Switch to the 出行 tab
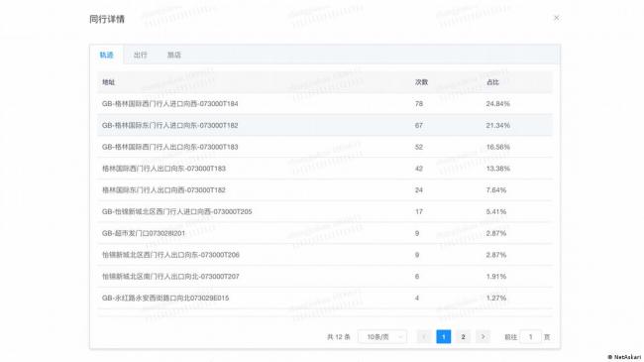This screenshot has width=644, height=362. 140,55
